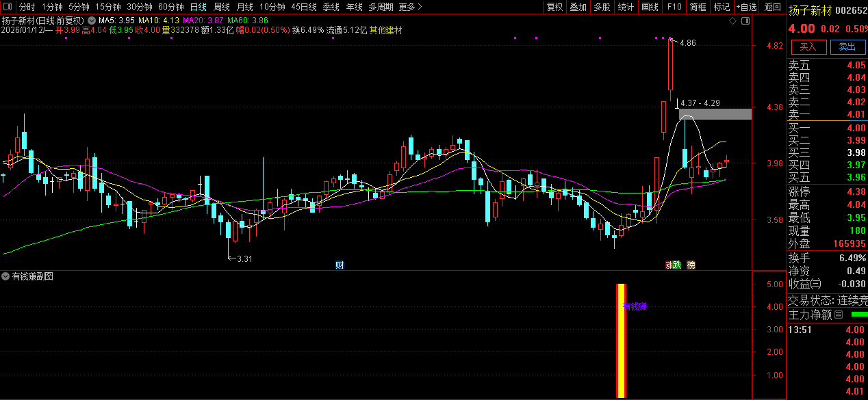Open the 更多 periods dropdown
The image size is (868, 400).
point(409,7)
